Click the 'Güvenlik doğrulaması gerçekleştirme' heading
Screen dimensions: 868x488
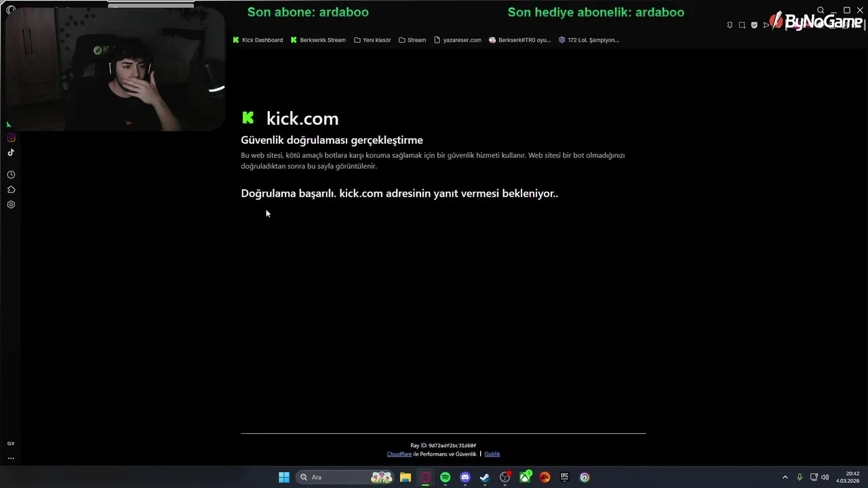332,140
